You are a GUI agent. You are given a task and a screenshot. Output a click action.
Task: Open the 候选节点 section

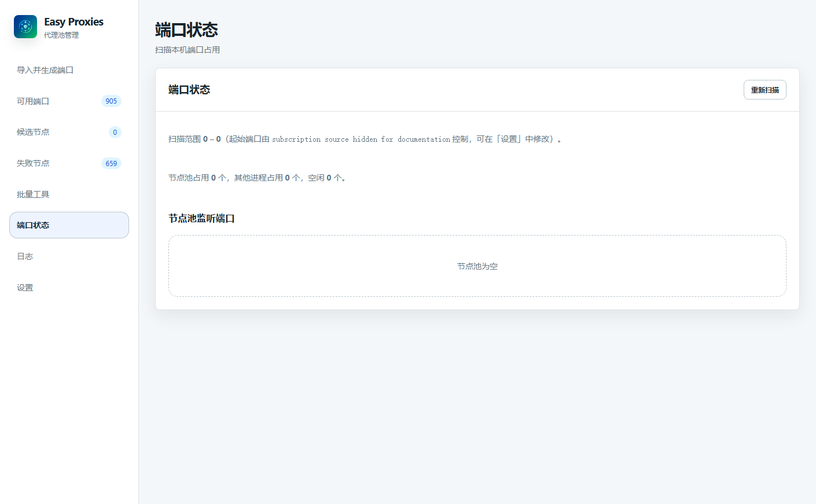(x=69, y=132)
